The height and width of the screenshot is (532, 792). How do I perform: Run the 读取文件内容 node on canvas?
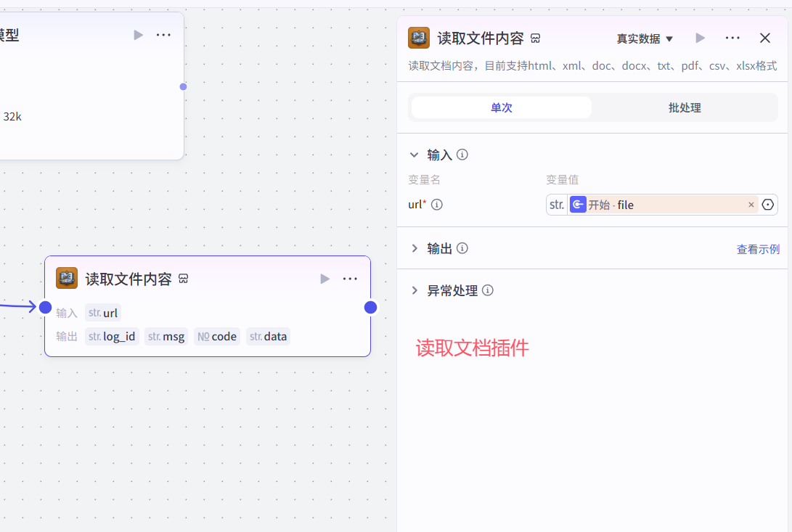click(324, 279)
